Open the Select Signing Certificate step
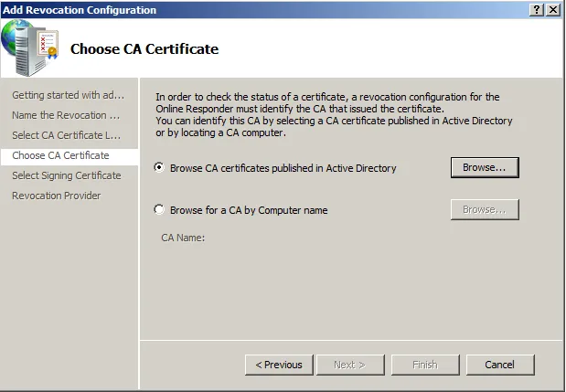 (66, 175)
